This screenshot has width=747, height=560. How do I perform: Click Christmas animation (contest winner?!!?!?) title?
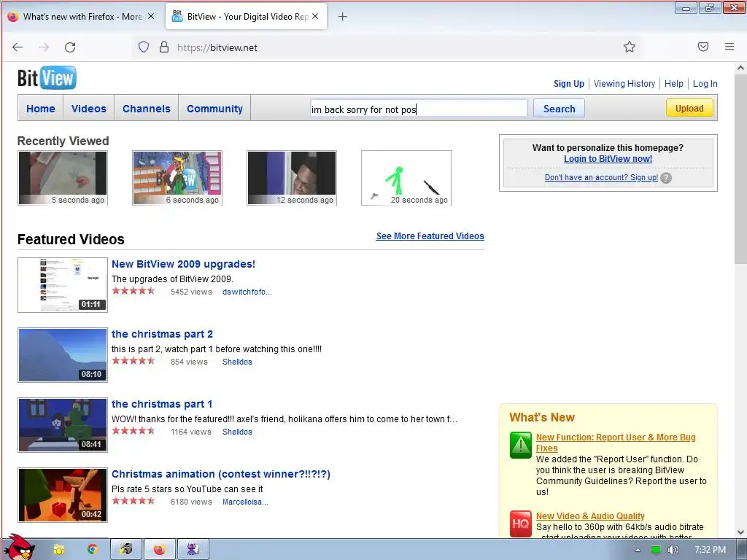coord(221,474)
